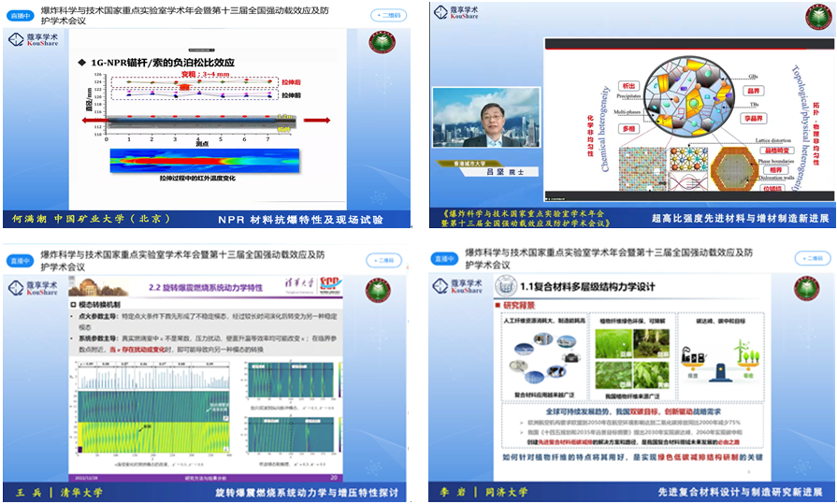Open the 二维码 button above the rotating detonation slide

pos(389,260)
